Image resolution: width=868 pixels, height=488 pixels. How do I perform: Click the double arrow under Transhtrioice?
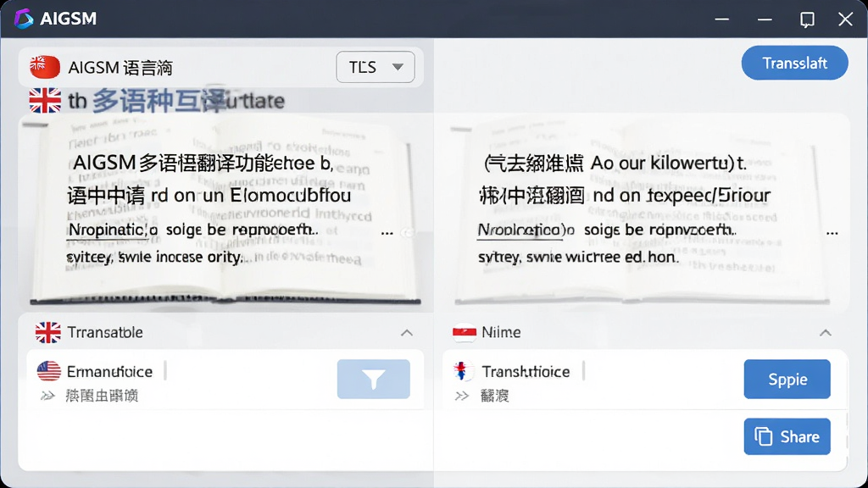pos(462,396)
